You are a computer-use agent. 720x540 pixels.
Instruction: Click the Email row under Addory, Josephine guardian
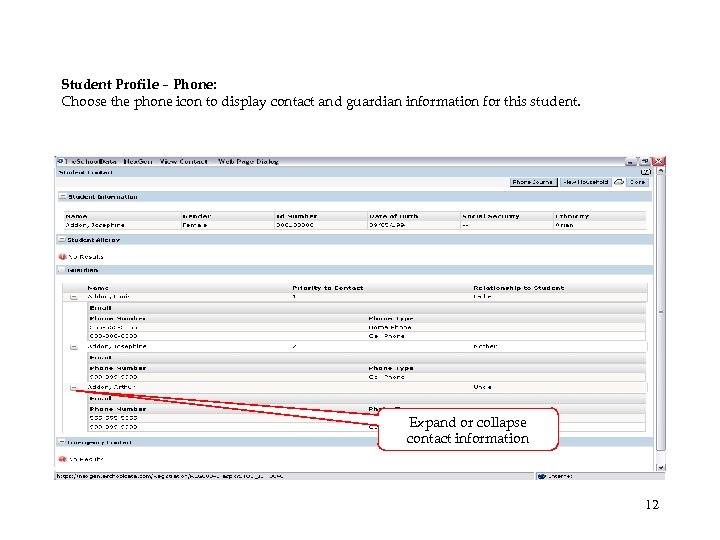[367, 358]
